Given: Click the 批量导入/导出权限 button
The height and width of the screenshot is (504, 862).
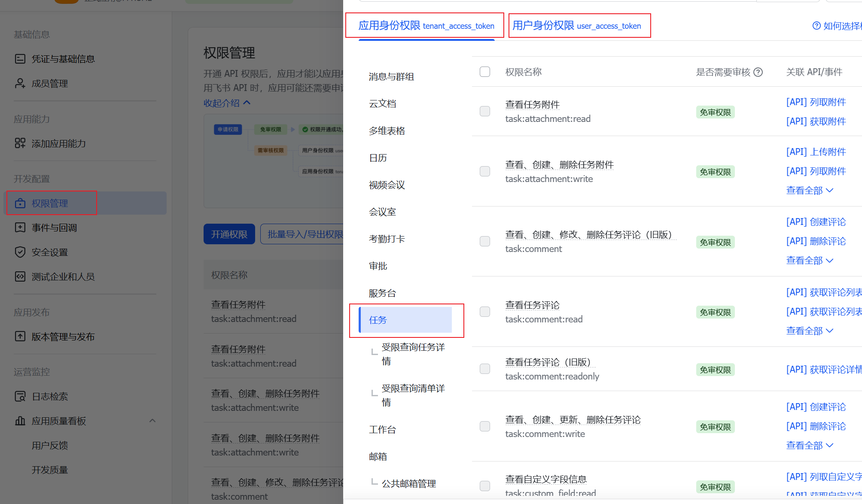Looking at the screenshot, I should pos(302,234).
